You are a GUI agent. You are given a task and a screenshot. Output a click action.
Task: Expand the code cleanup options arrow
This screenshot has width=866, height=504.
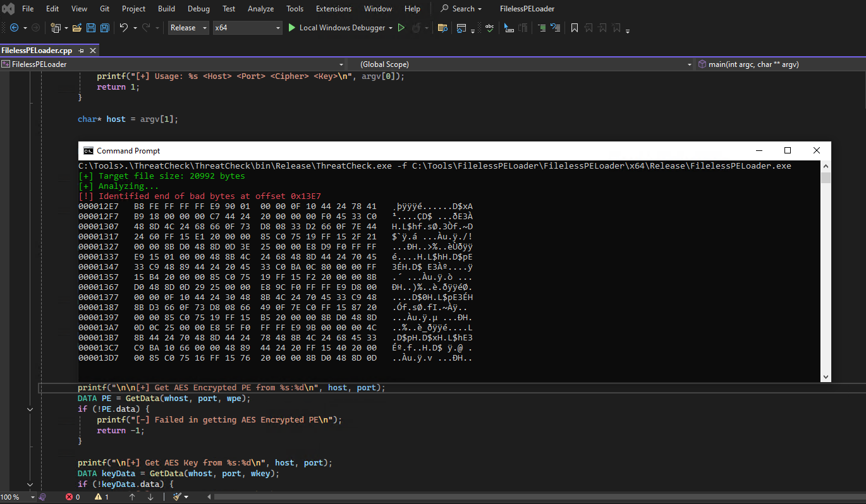pyautogui.click(x=186, y=497)
